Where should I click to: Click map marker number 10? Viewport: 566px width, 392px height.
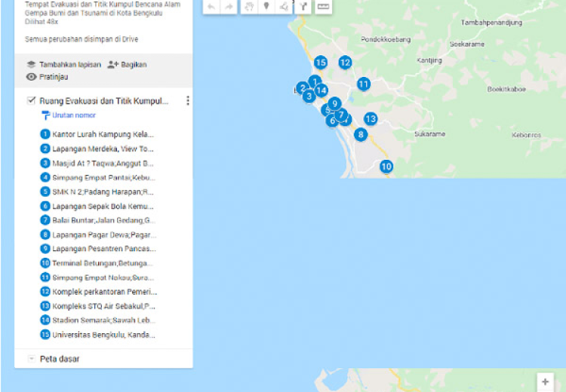[x=386, y=167]
